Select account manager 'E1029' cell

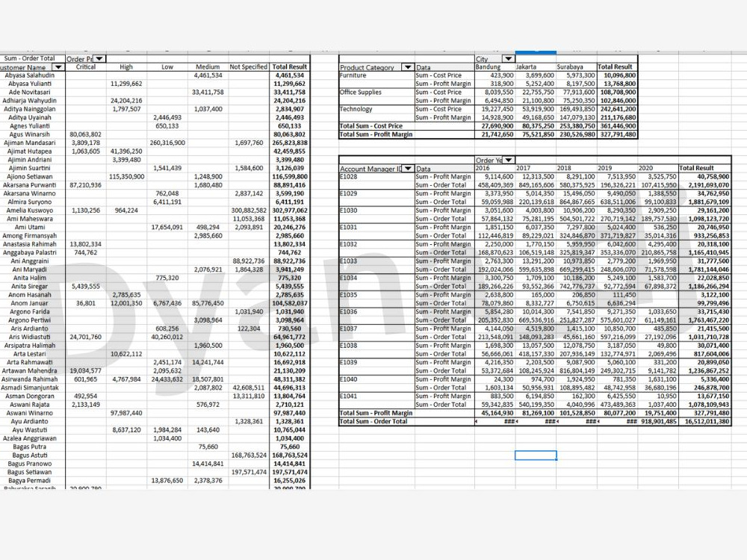(376, 194)
